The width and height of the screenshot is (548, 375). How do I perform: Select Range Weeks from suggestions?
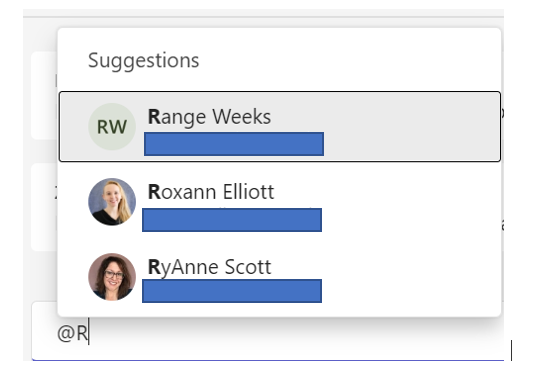tap(280, 127)
